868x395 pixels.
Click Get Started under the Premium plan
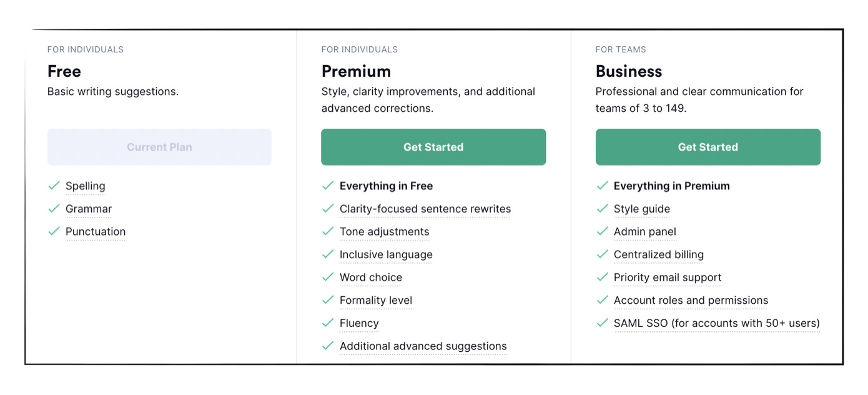433,147
